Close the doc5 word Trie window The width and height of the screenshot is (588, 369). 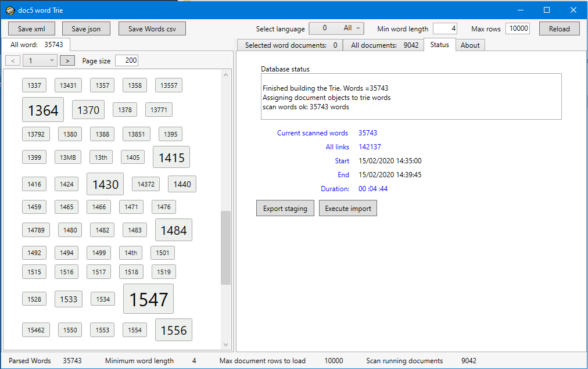point(573,10)
